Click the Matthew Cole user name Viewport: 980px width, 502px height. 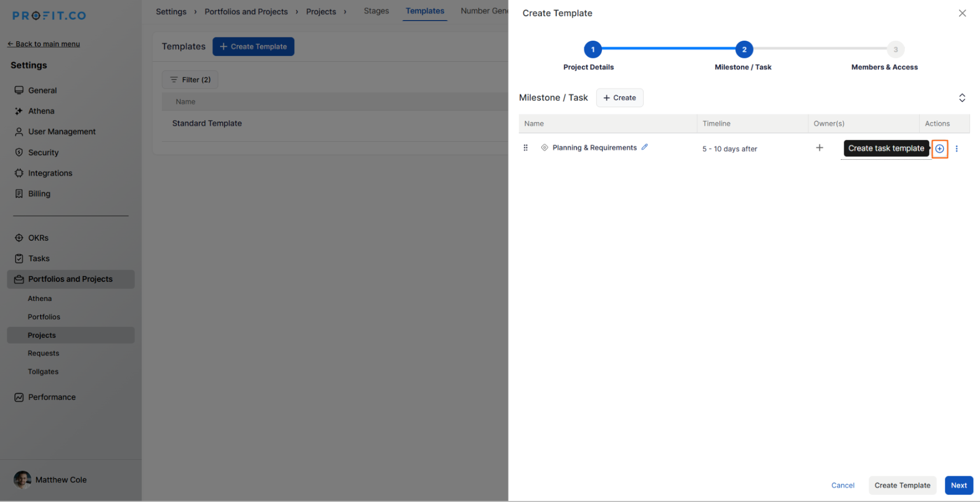pos(61,480)
